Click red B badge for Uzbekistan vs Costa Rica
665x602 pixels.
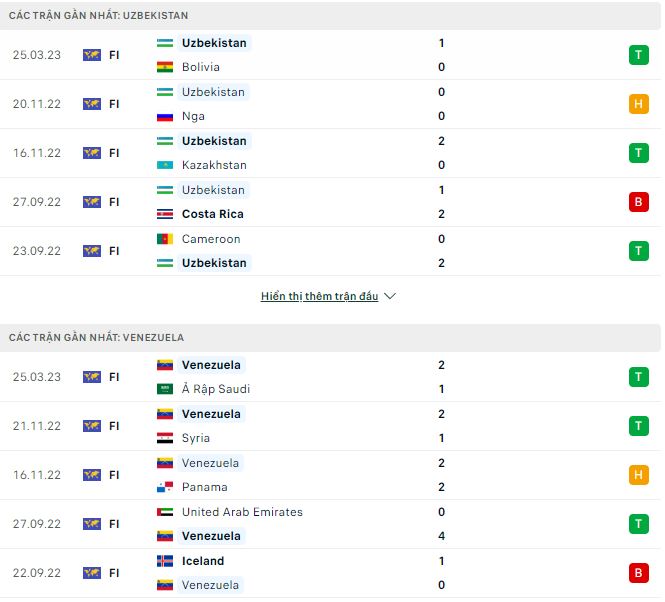(x=638, y=202)
